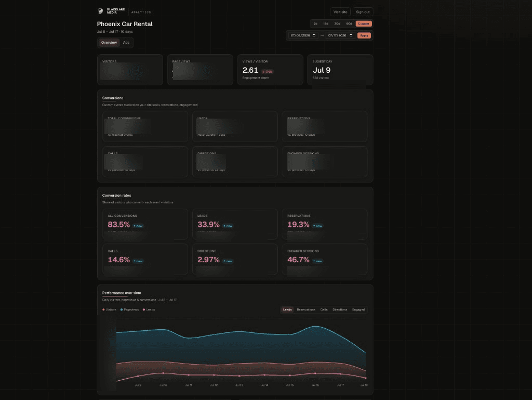Select the 90d date range
Image resolution: width=532 pixels, height=400 pixels.
(x=349, y=24)
